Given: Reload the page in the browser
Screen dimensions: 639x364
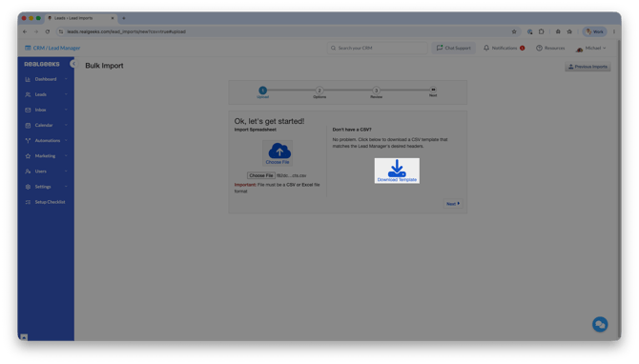Looking at the screenshot, I should tap(48, 31).
